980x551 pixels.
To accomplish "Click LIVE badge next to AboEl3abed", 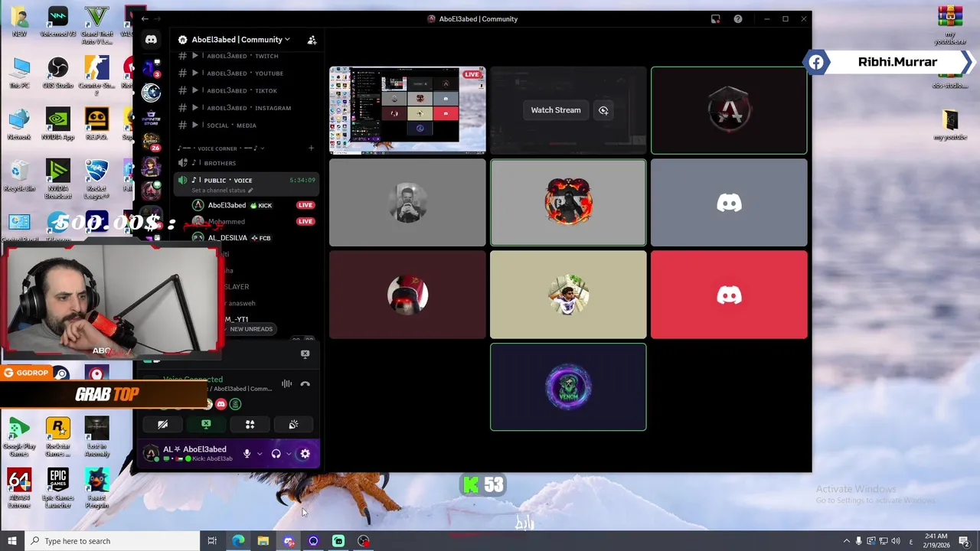I will (305, 205).
